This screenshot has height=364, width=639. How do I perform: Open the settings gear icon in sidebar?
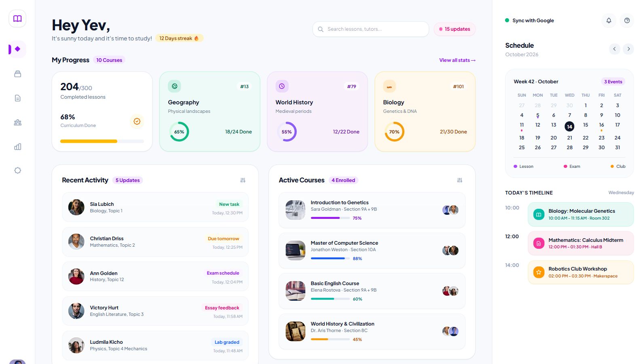pyautogui.click(x=17, y=170)
